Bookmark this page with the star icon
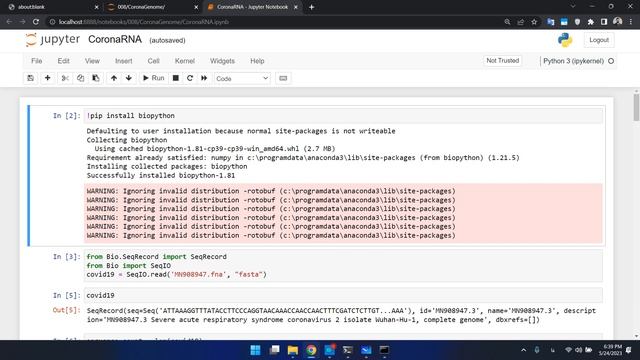Screen dimensions: 640x360 (534, 22)
